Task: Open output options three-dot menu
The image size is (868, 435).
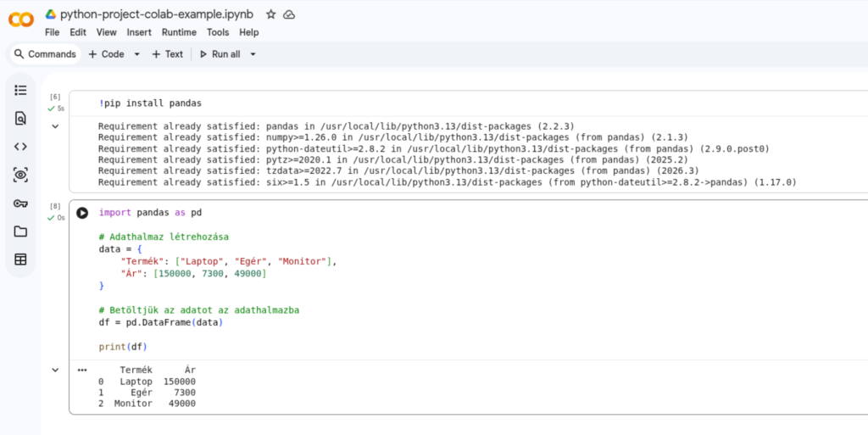Action: pyautogui.click(x=82, y=370)
